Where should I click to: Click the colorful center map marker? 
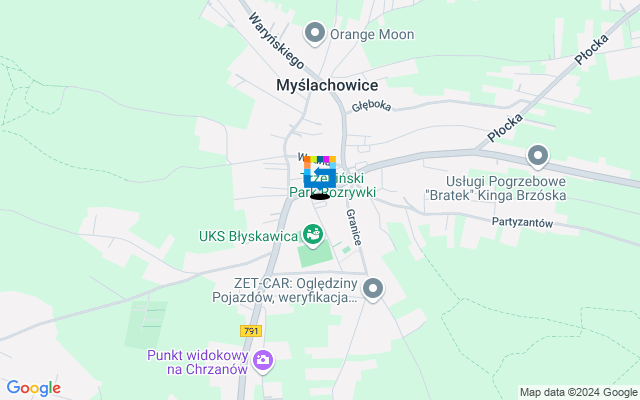pyautogui.click(x=320, y=173)
